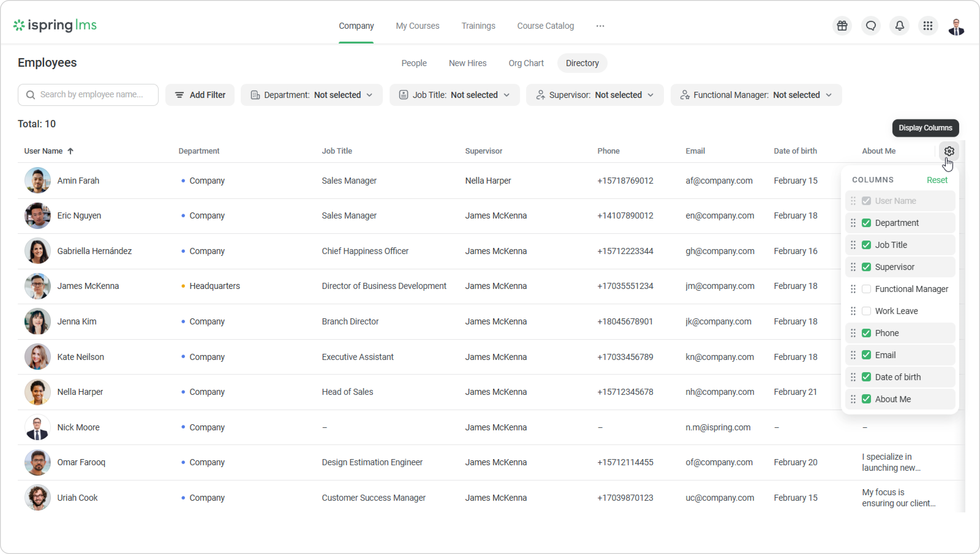Open the My Courses menu item

(417, 26)
